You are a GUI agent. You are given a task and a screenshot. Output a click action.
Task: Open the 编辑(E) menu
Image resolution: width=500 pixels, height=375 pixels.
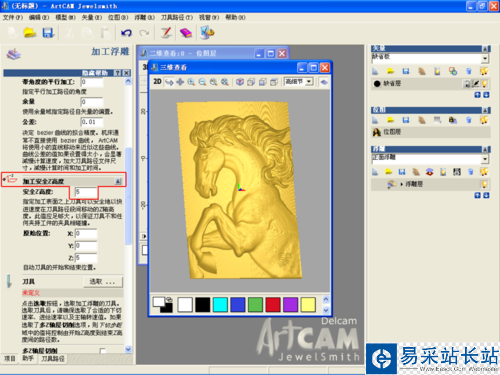coord(39,17)
